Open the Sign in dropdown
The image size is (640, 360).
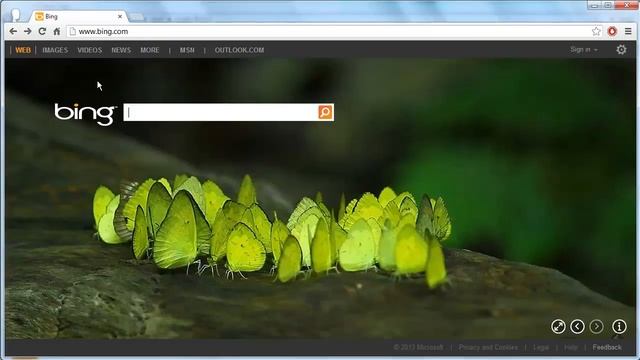[x=584, y=49]
